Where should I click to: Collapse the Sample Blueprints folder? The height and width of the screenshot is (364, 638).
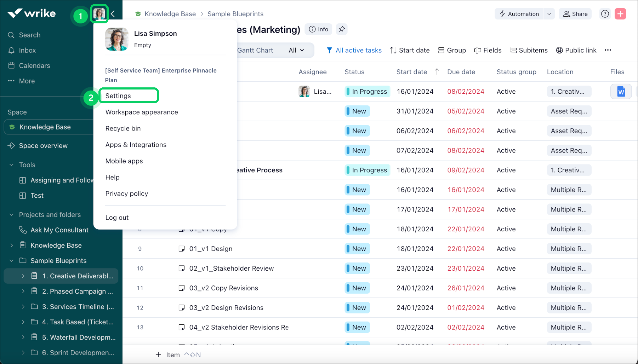(11, 261)
